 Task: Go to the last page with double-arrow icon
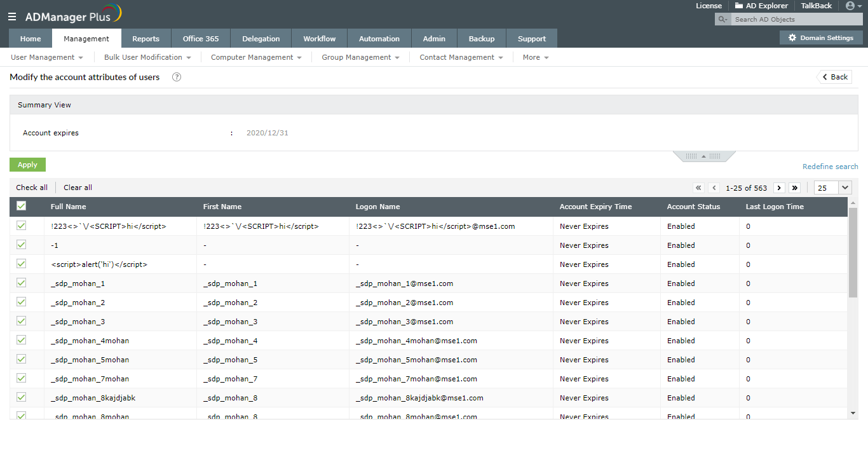pos(794,188)
